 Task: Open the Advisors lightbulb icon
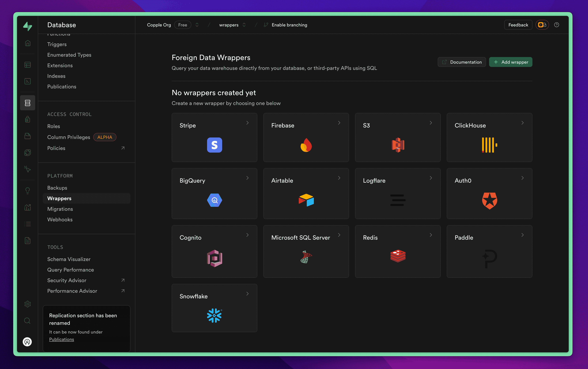(28, 191)
